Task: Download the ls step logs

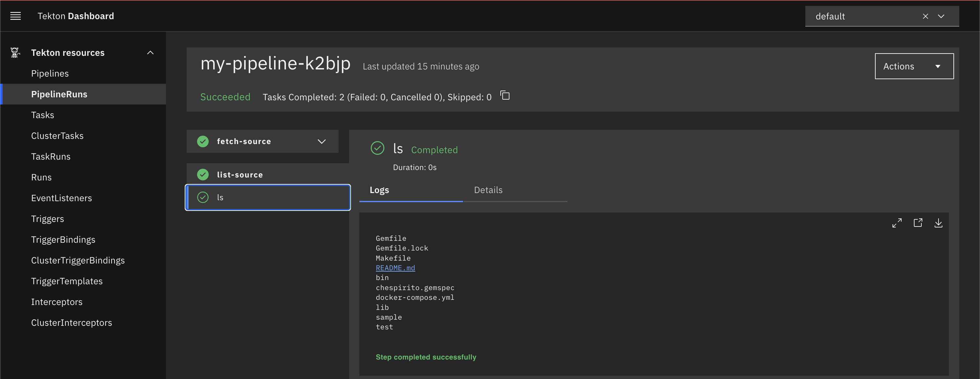Action: pos(938,223)
